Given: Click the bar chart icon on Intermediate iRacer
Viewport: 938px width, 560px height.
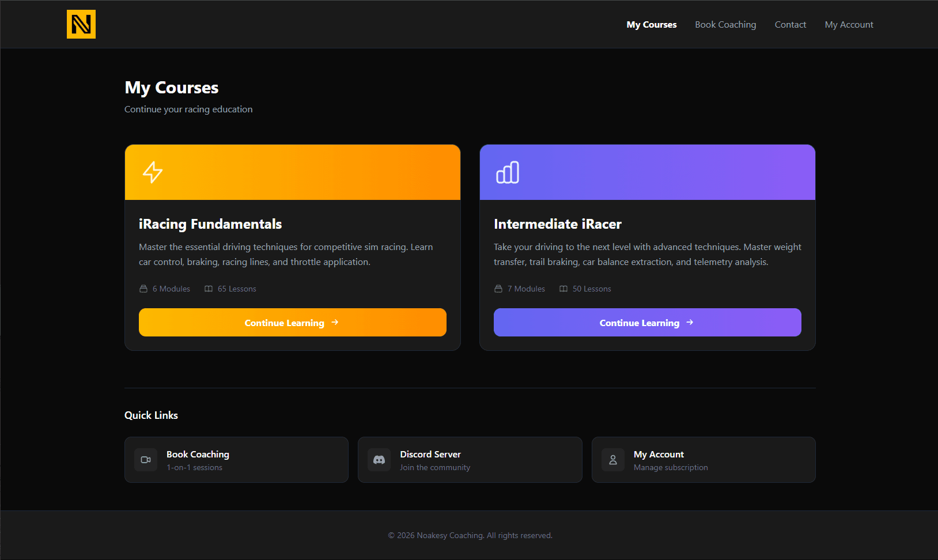Looking at the screenshot, I should click(x=508, y=172).
